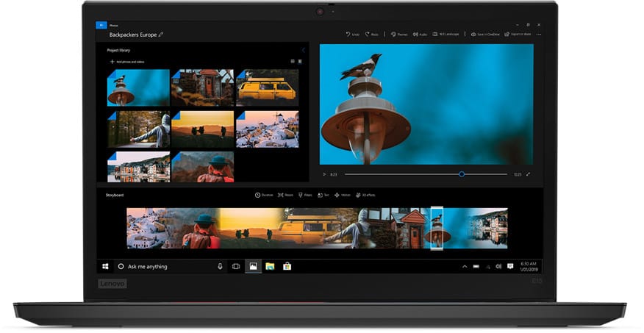This screenshot has width=644, height=333.
Task: Open the Duration tool in storyboard
Action: (264, 195)
